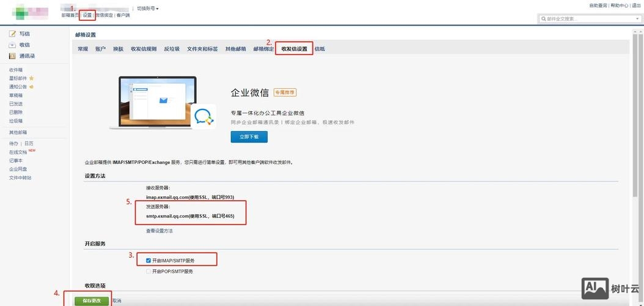Open the 帮助中心 link
This screenshot has width=644, height=306.
coord(620,6)
